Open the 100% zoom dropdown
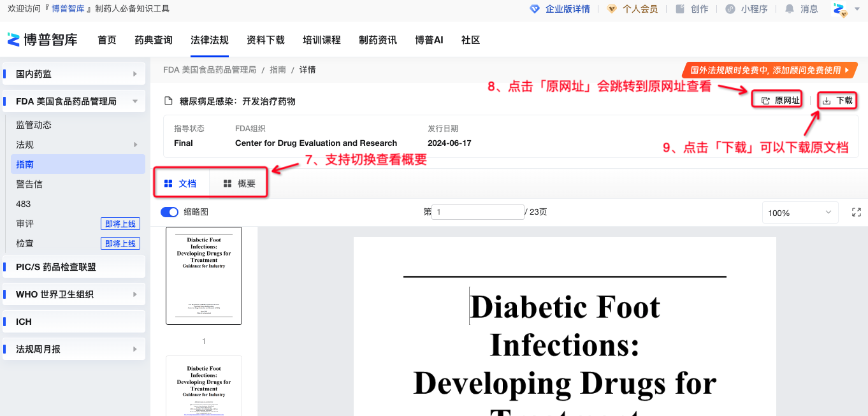 [800, 213]
